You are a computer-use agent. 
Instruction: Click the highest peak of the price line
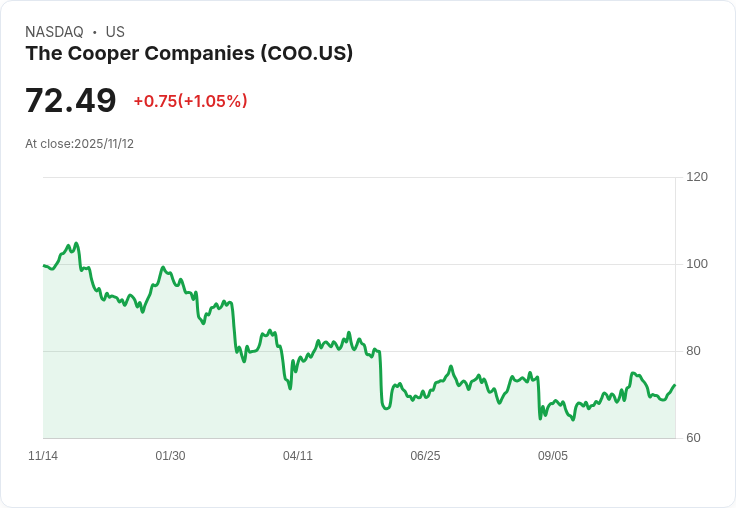(x=76, y=243)
